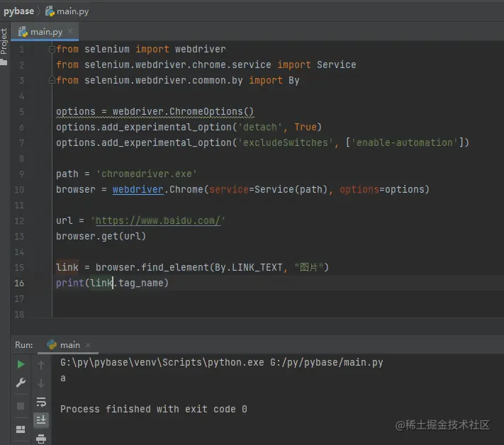Click main.py in the breadcrumb bar
This screenshot has width=504, height=445.
click(67, 11)
